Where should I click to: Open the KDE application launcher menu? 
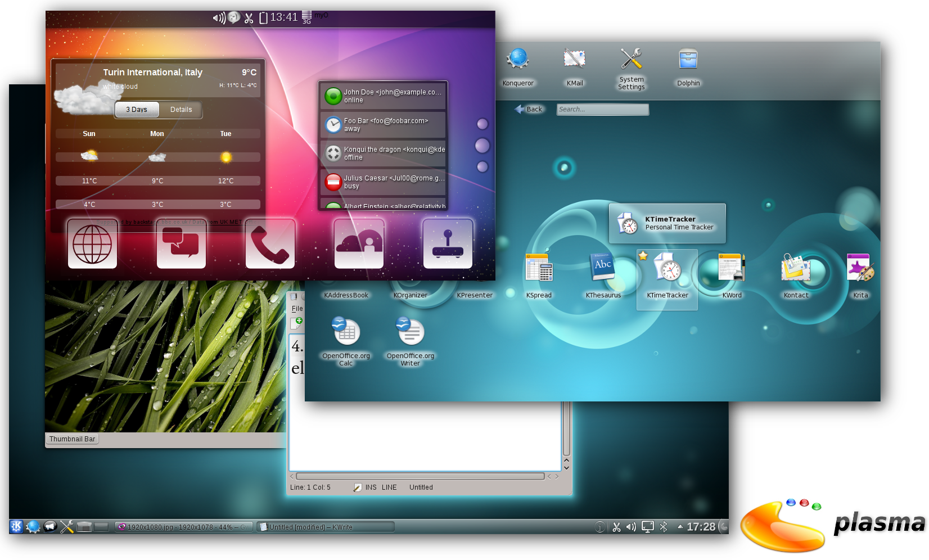(x=16, y=526)
